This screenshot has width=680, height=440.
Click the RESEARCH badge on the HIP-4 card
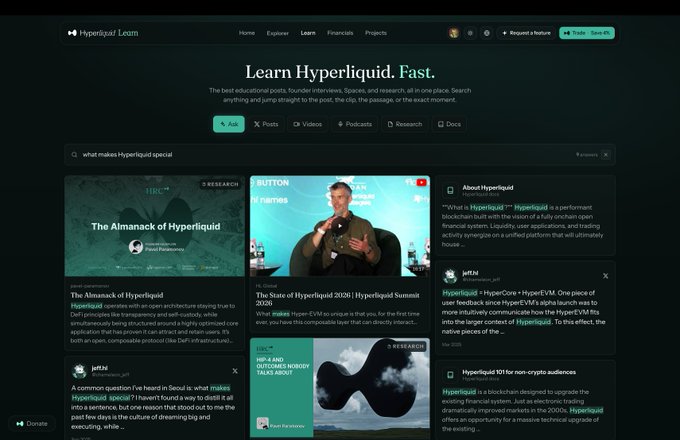[405, 346]
